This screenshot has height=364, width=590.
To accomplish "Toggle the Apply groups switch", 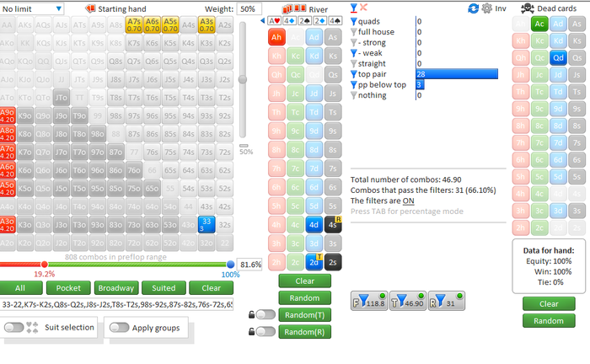I will [x=120, y=328].
